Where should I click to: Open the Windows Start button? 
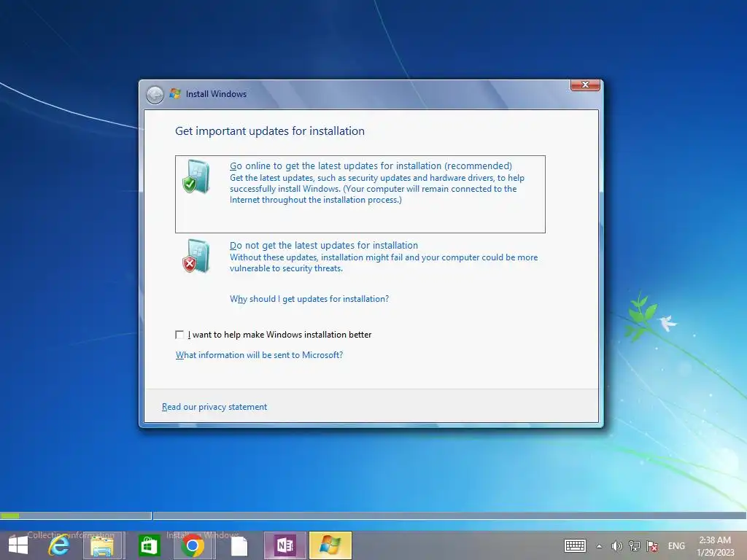coord(18,545)
